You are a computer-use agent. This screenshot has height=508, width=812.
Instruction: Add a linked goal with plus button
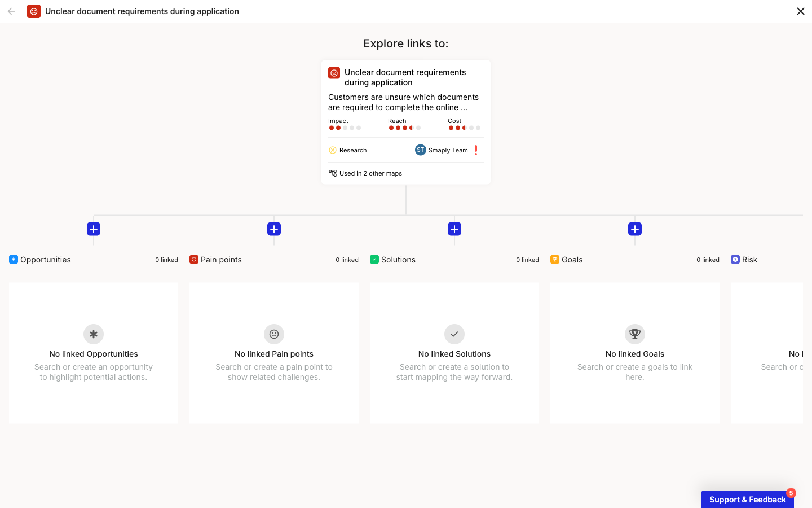pyautogui.click(x=635, y=229)
